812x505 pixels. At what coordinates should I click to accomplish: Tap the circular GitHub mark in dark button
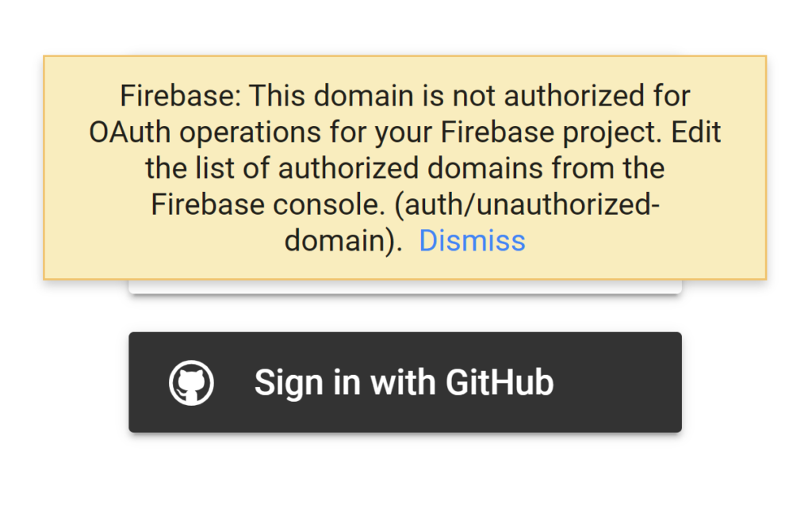(x=191, y=383)
